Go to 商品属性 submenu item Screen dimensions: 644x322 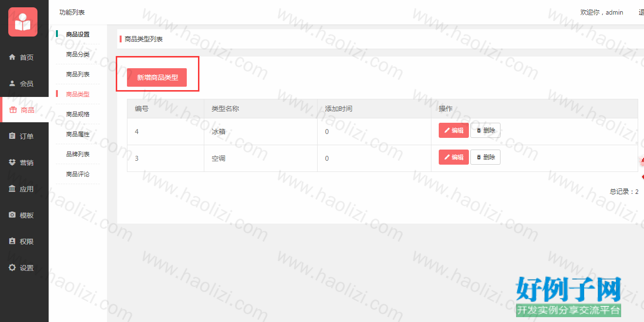coord(78,134)
